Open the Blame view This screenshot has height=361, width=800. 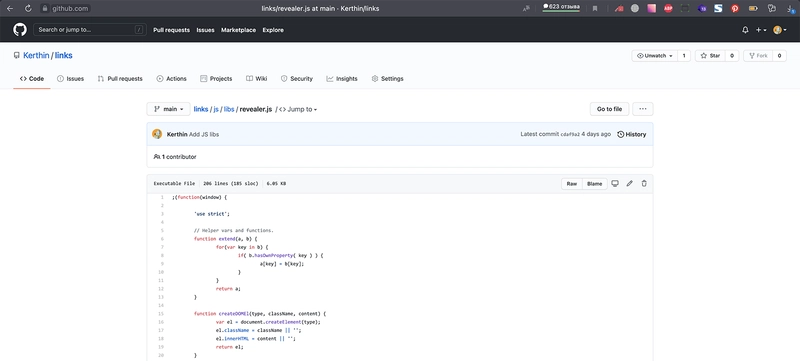594,184
